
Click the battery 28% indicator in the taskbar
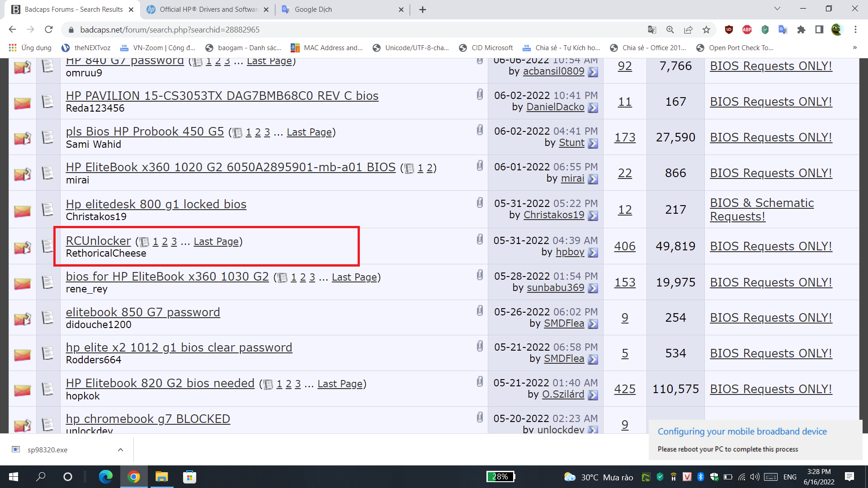[x=500, y=477]
